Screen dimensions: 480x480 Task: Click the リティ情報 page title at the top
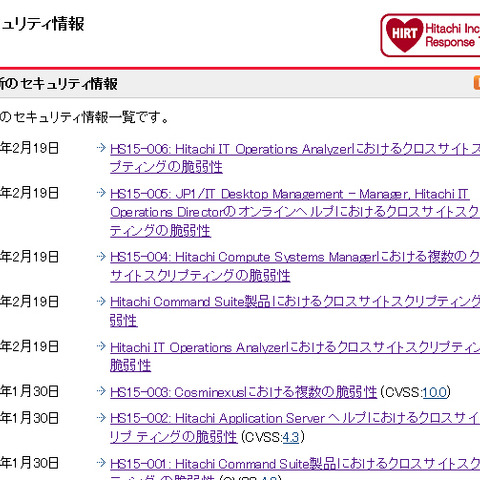tap(42, 24)
